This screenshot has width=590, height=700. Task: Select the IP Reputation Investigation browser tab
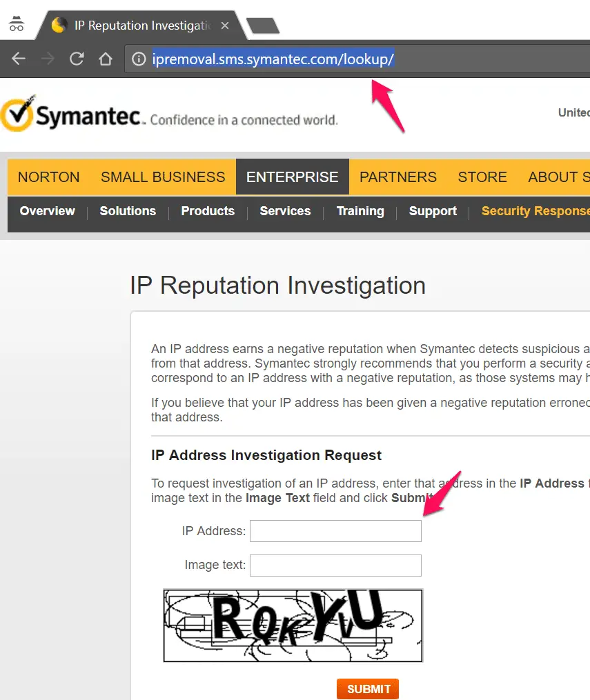point(141,26)
